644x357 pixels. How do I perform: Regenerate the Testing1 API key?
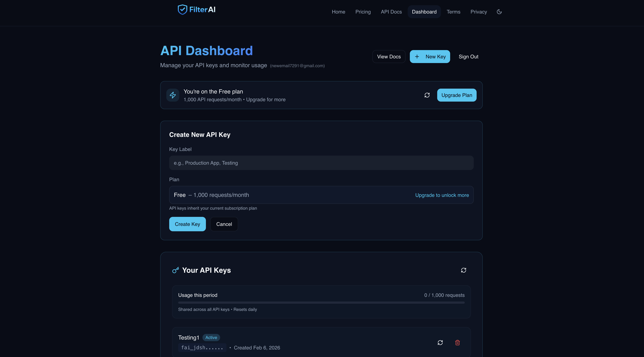click(440, 342)
